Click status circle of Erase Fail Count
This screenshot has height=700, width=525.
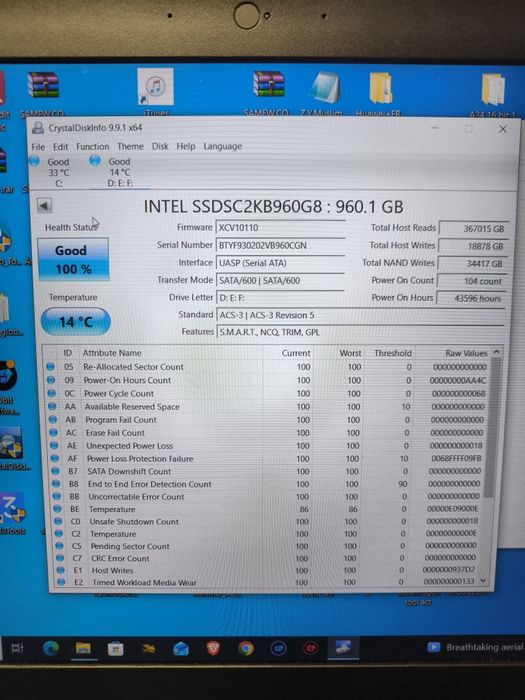tap(54, 433)
